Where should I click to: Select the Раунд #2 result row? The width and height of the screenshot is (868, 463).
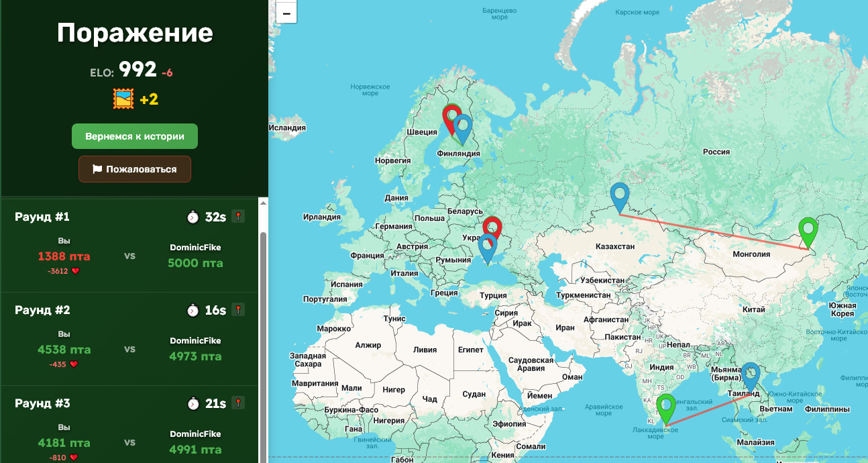tap(129, 339)
